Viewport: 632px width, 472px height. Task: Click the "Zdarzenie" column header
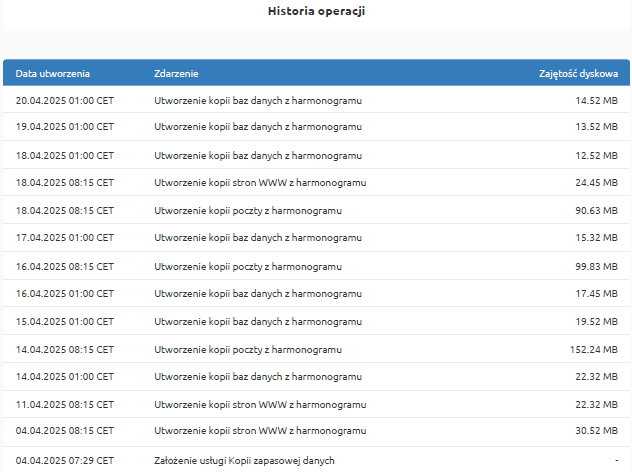(x=176, y=74)
